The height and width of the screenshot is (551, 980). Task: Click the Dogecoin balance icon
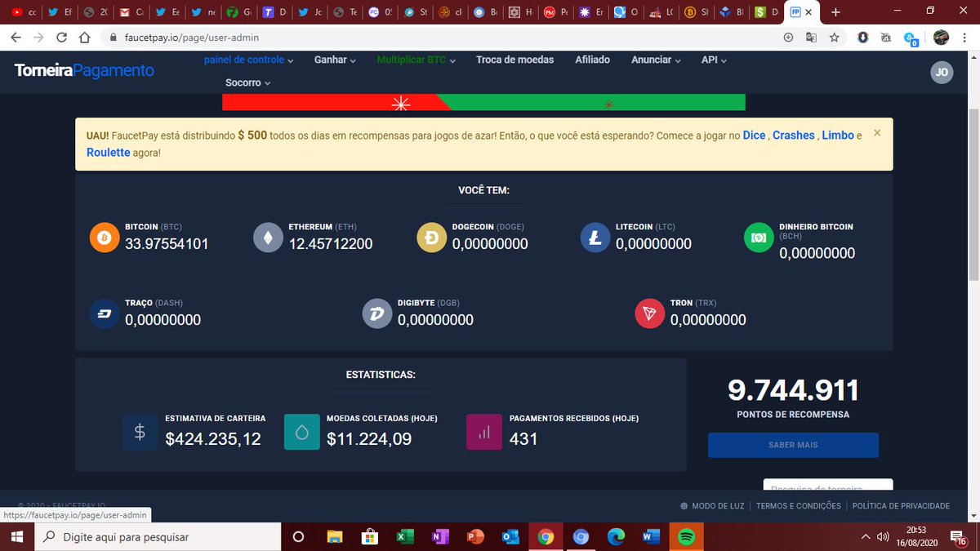pyautogui.click(x=430, y=238)
